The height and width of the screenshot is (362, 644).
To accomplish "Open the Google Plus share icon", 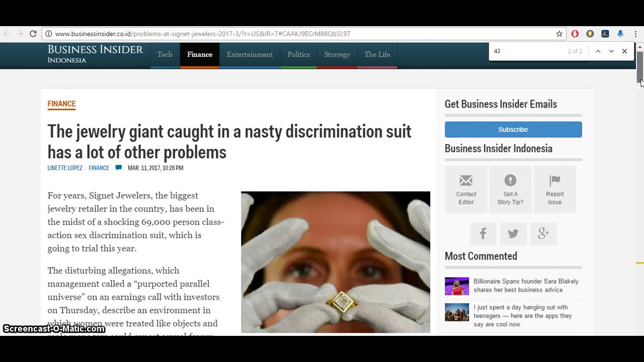I will point(543,233).
